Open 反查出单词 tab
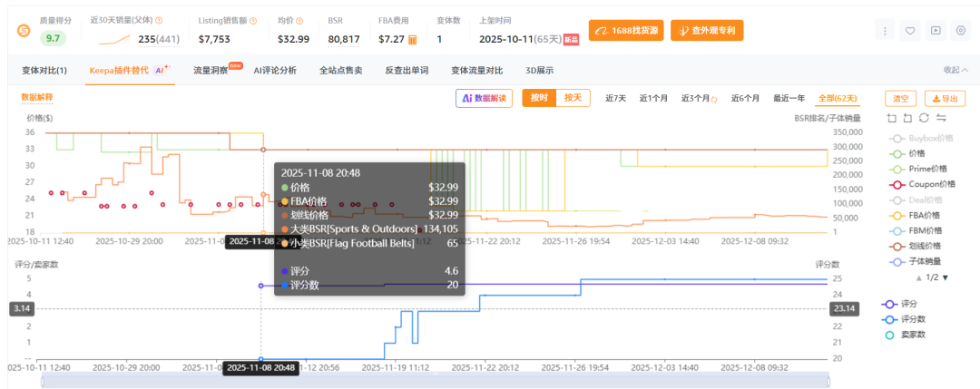This screenshot has height=389, width=980. tap(407, 71)
